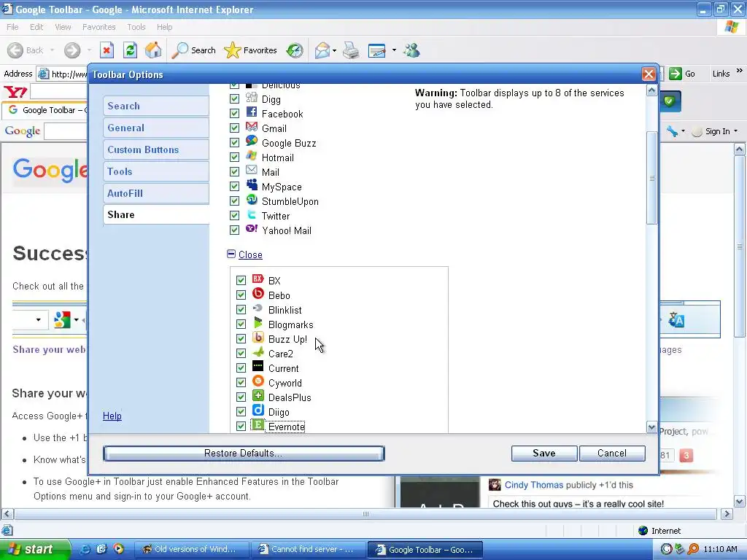This screenshot has height=560, width=747.
Task: Click the dialog scroll down arrow
Action: click(x=651, y=427)
